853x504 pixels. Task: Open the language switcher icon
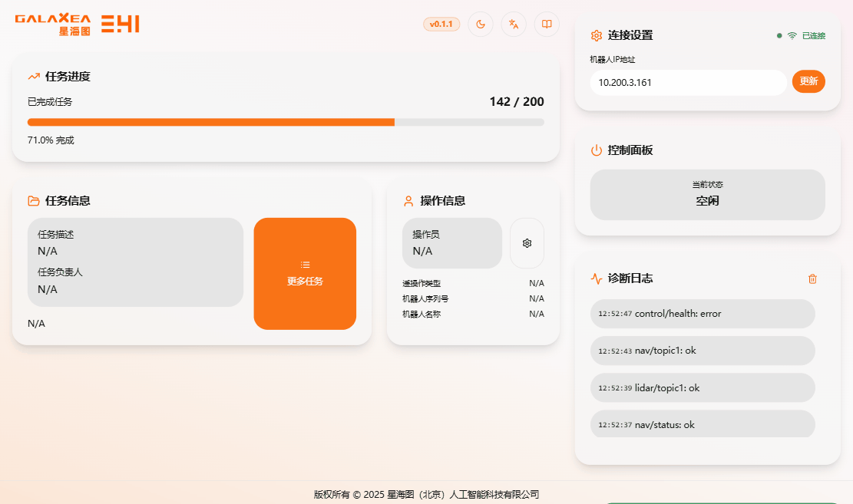(x=513, y=24)
